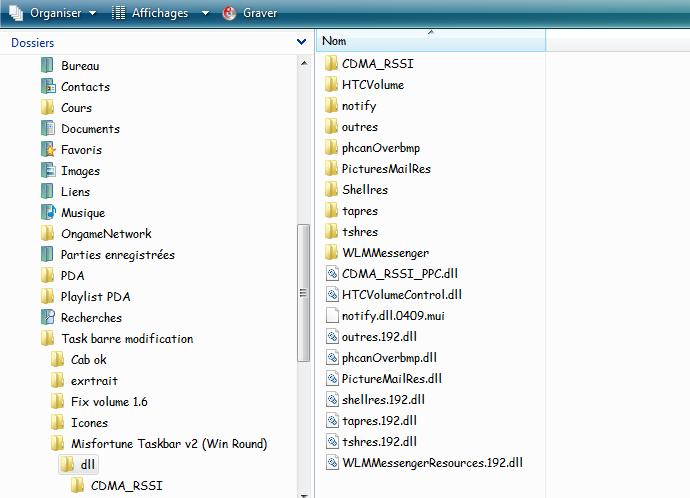Select PictureMailRes.dll file icon
Viewport: 690px width, 498px height.
332,379
